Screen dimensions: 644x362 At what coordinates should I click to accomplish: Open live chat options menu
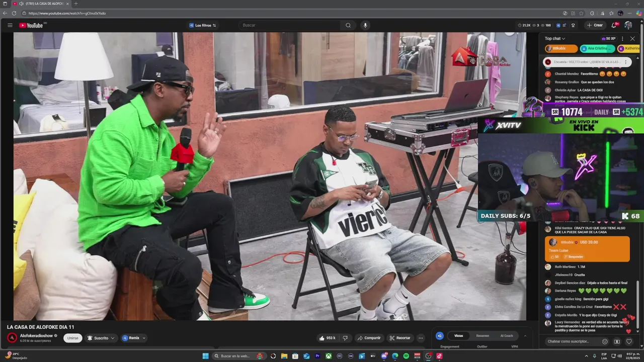tap(622, 39)
